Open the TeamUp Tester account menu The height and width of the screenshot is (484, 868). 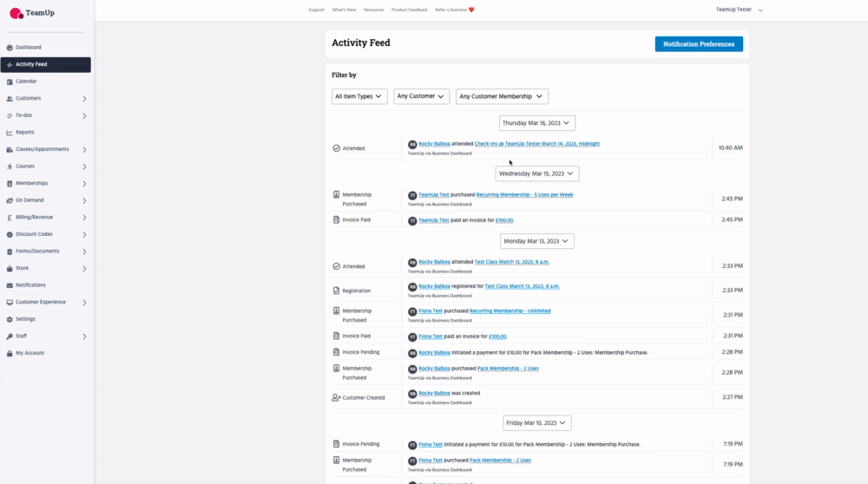tap(739, 10)
